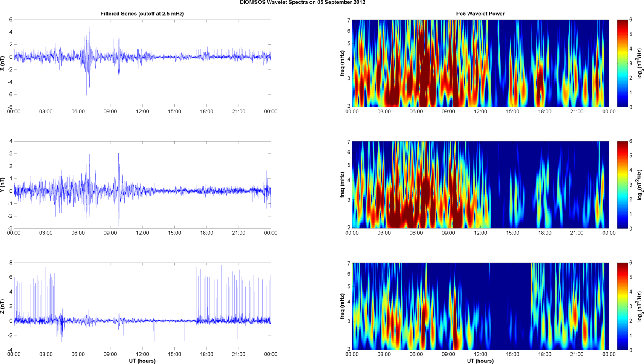Click the -3 tick on the Y (nT) axis
Image resolution: width=644 pixels, height=364 pixels.
[9, 228]
